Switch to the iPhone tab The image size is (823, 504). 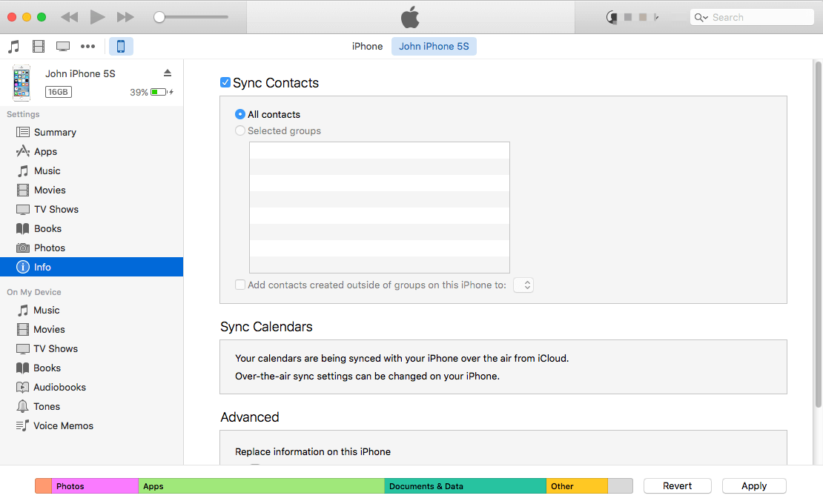[368, 46]
